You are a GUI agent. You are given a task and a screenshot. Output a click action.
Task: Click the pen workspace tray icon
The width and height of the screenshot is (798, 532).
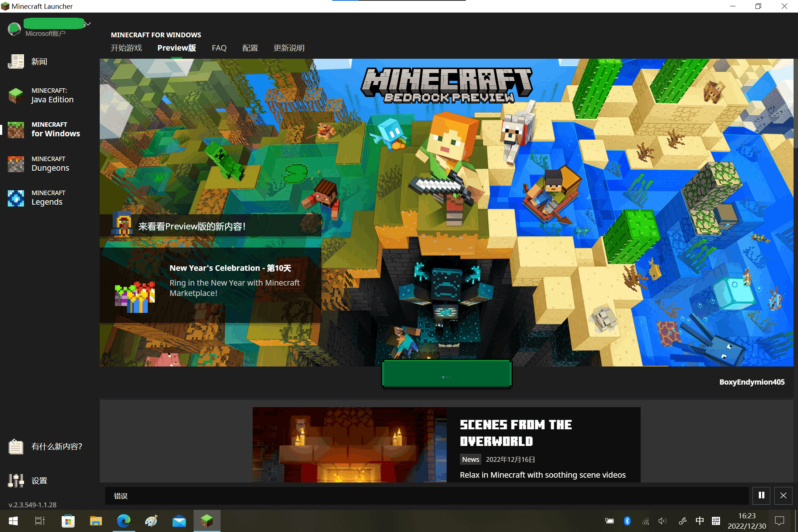point(683,521)
